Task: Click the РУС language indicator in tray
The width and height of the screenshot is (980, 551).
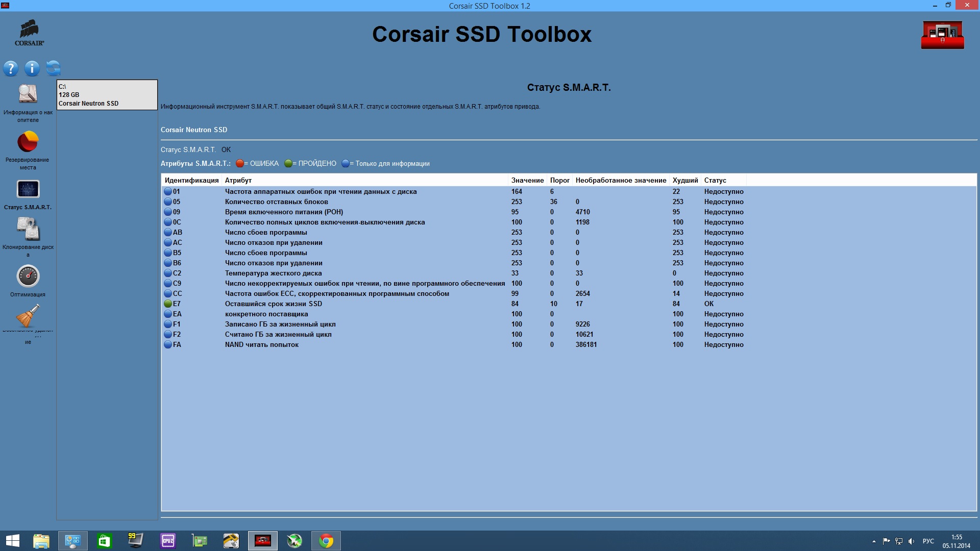Action: 928,541
